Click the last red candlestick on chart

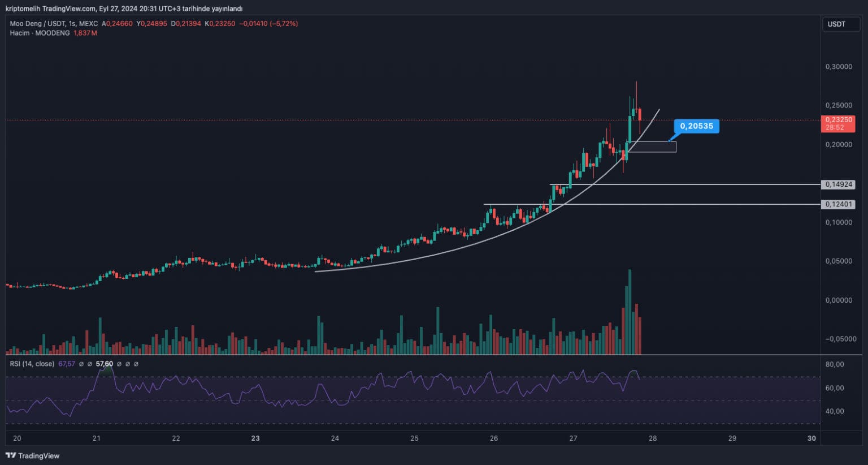(640, 114)
